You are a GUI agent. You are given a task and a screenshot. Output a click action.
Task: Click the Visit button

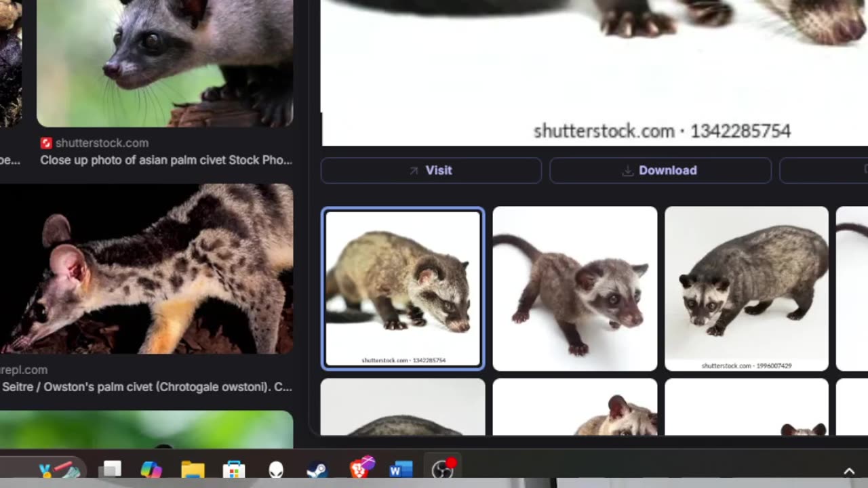click(x=431, y=170)
